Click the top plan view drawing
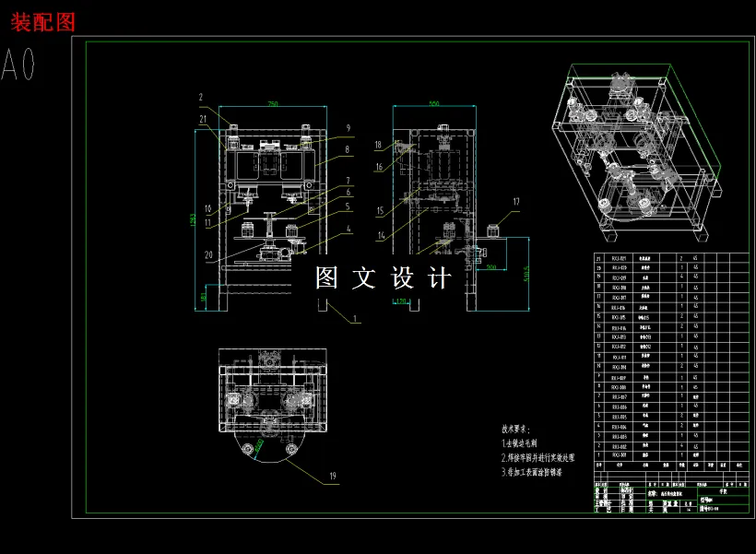 click(273, 406)
